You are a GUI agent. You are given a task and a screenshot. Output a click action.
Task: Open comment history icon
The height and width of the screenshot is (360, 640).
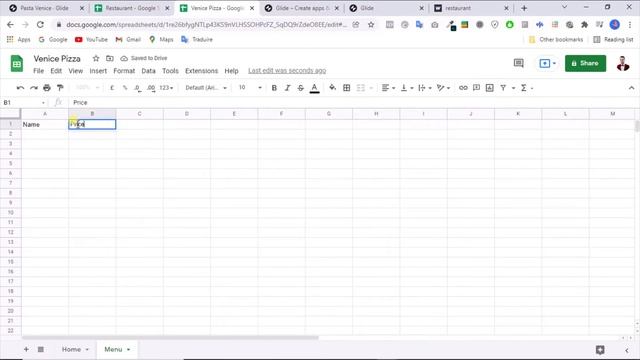tap(518, 63)
